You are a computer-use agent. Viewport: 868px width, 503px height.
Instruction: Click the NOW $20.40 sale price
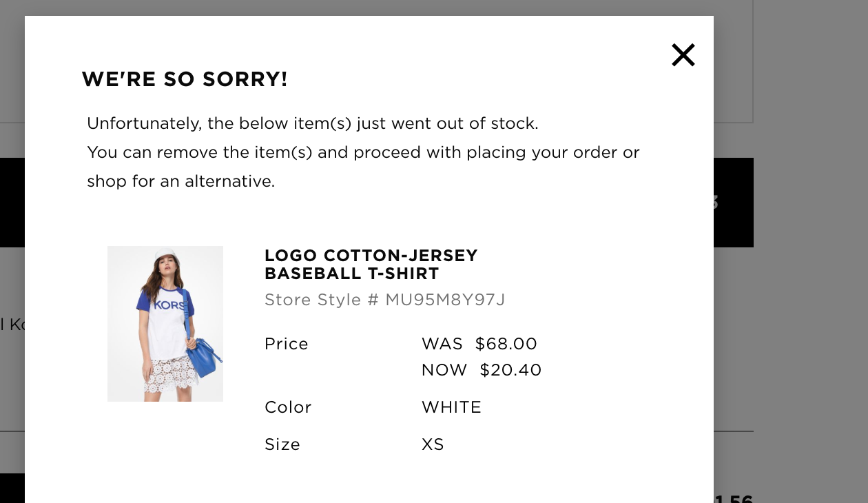(x=482, y=370)
